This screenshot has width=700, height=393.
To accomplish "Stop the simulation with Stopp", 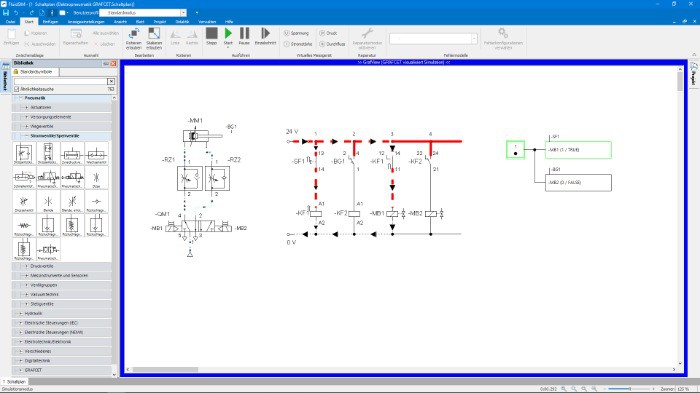I will pos(212,36).
